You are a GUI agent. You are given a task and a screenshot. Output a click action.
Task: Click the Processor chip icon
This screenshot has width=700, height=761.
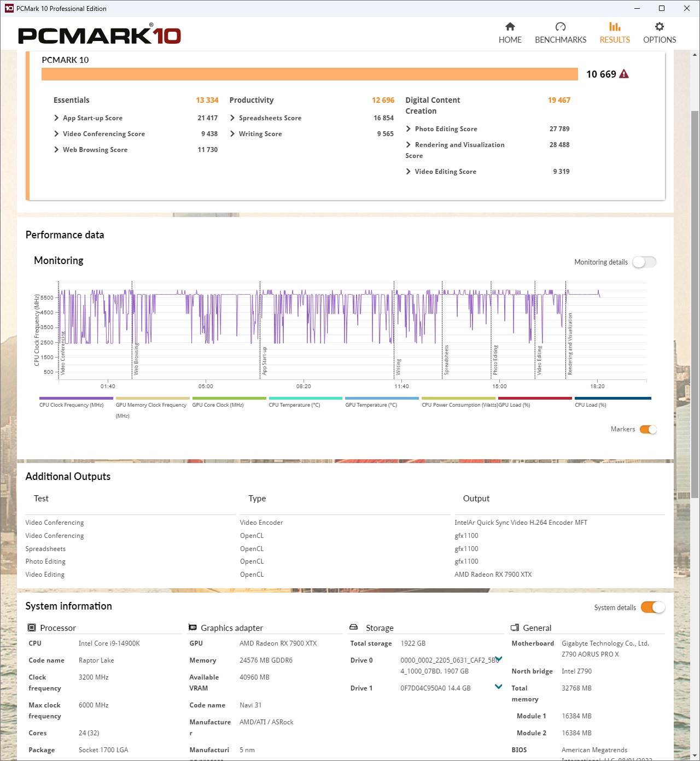pyautogui.click(x=32, y=628)
